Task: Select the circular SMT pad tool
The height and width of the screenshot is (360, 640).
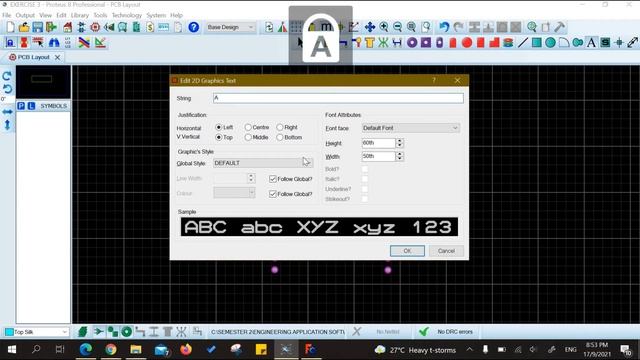Action: 467,42
